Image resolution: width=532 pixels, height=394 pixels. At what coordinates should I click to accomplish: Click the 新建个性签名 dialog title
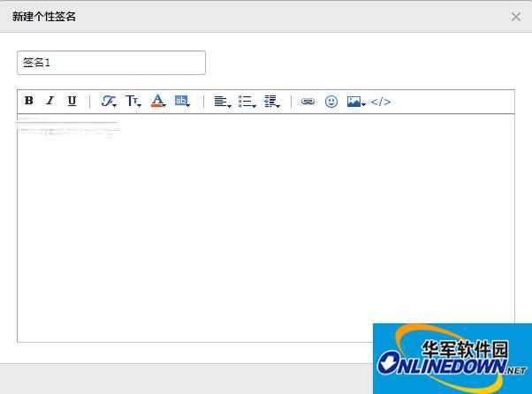[x=44, y=17]
